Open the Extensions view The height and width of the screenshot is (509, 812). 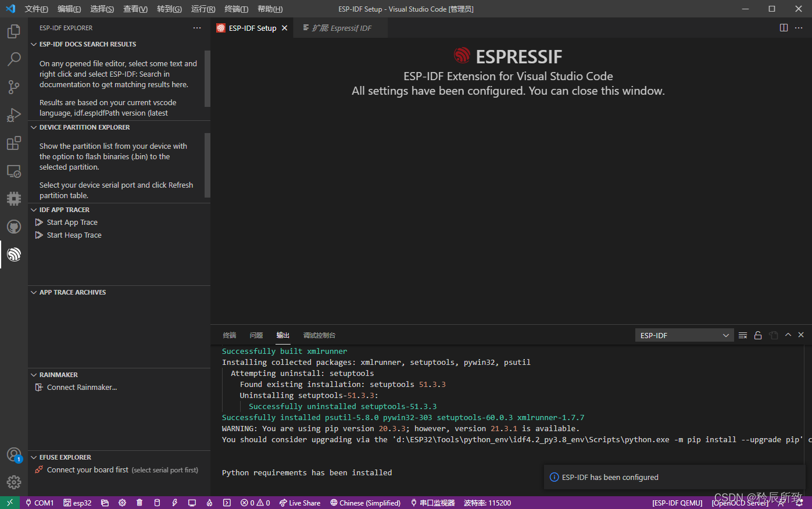pos(14,143)
